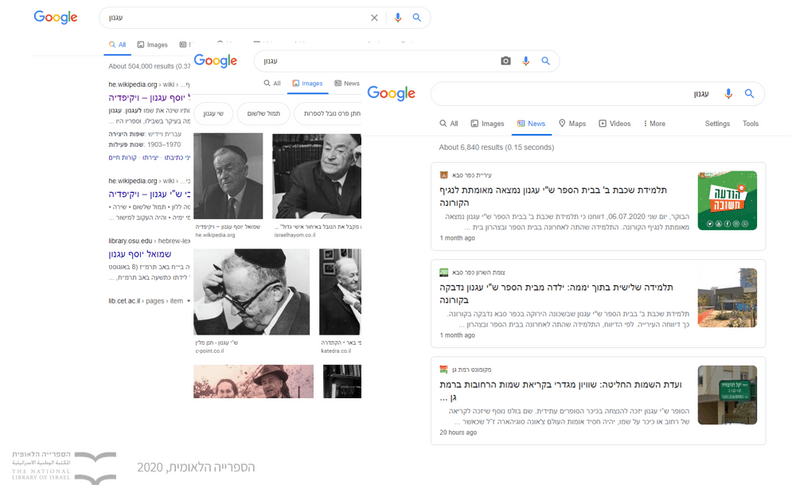Click inside the news search input field

click(570, 94)
